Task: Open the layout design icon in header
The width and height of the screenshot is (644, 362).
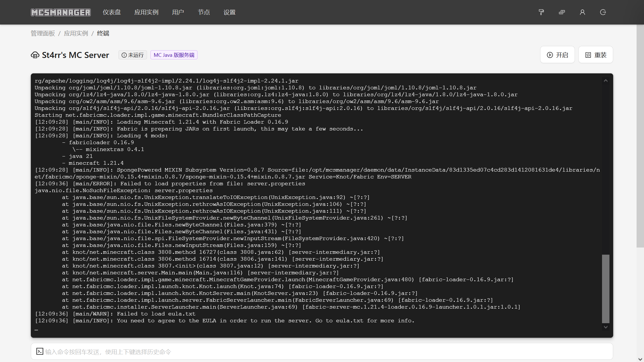Action: point(562,12)
